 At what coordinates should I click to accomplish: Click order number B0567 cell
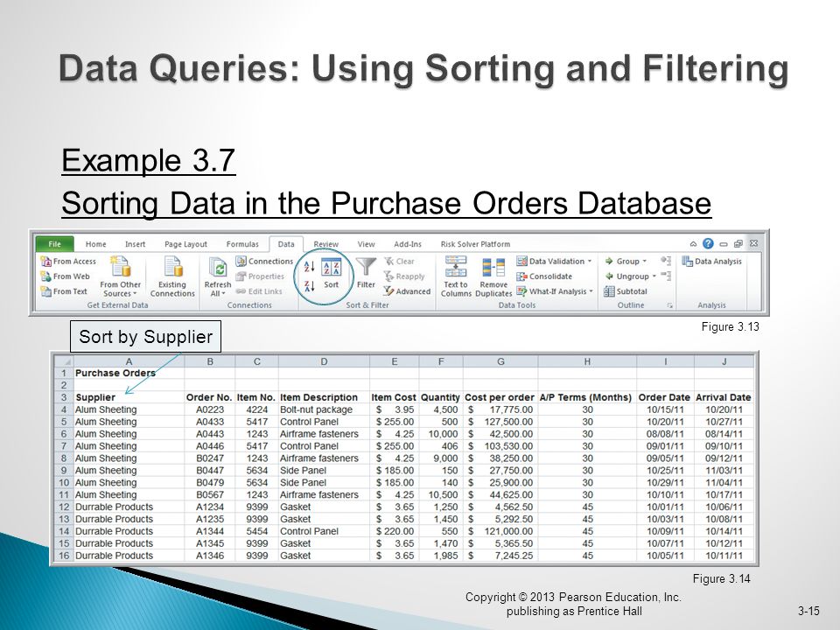[x=209, y=495]
